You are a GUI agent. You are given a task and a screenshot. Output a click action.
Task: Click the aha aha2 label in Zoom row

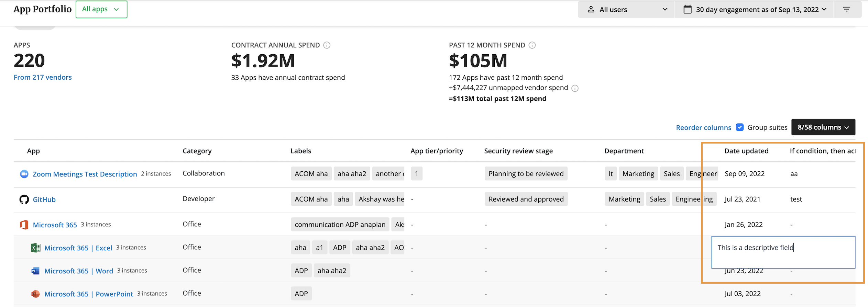tap(352, 174)
